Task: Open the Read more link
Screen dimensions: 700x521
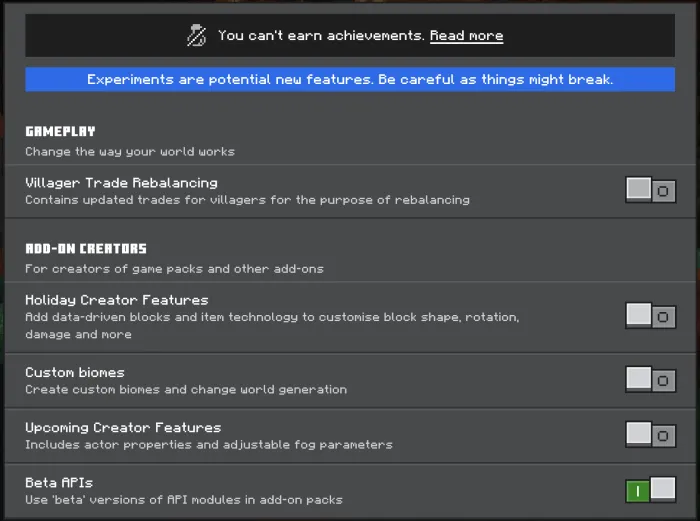Action: click(x=467, y=36)
